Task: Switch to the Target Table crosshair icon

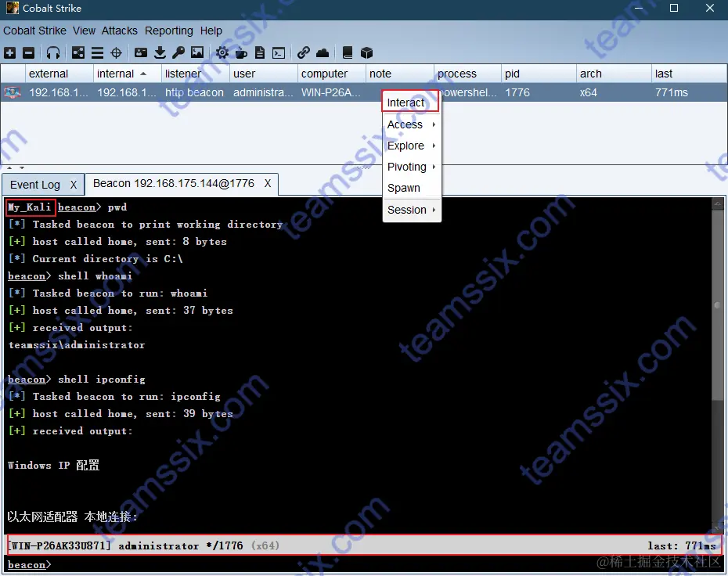Action: [x=116, y=53]
